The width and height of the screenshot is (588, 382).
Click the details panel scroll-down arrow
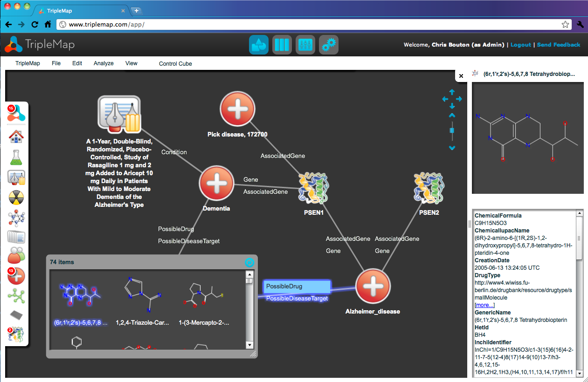coord(579,373)
